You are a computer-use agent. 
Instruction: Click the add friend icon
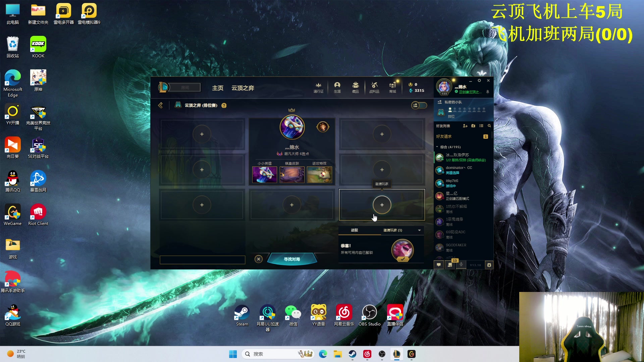pos(465,126)
